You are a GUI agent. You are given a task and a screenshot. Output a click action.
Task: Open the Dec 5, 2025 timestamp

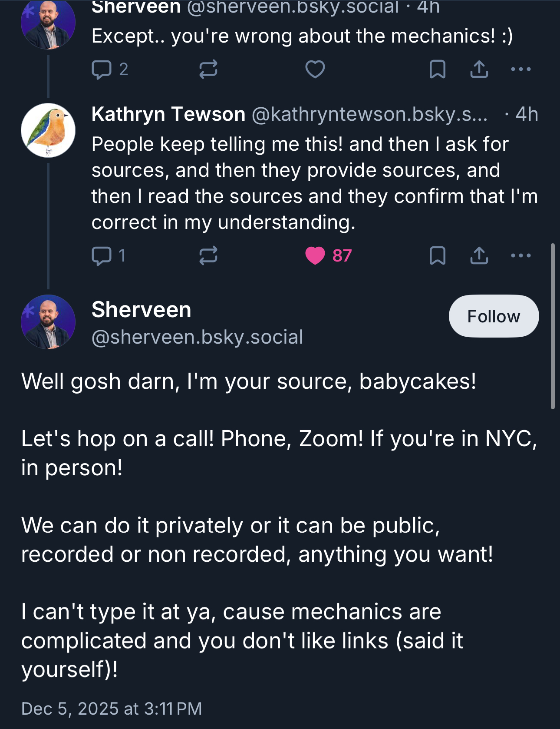coord(112,709)
